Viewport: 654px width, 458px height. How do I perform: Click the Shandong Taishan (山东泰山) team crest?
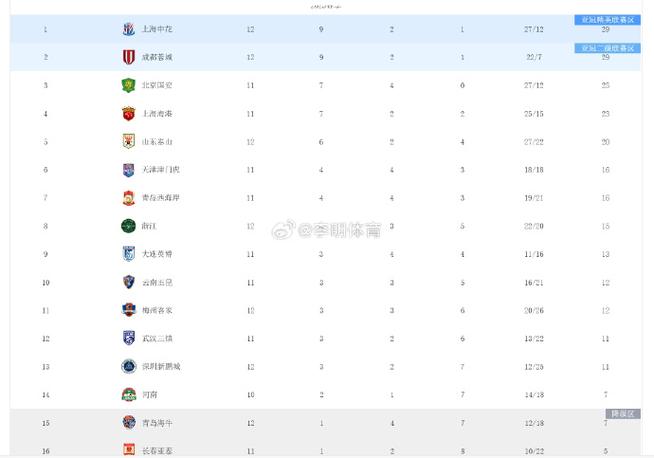coord(128,141)
